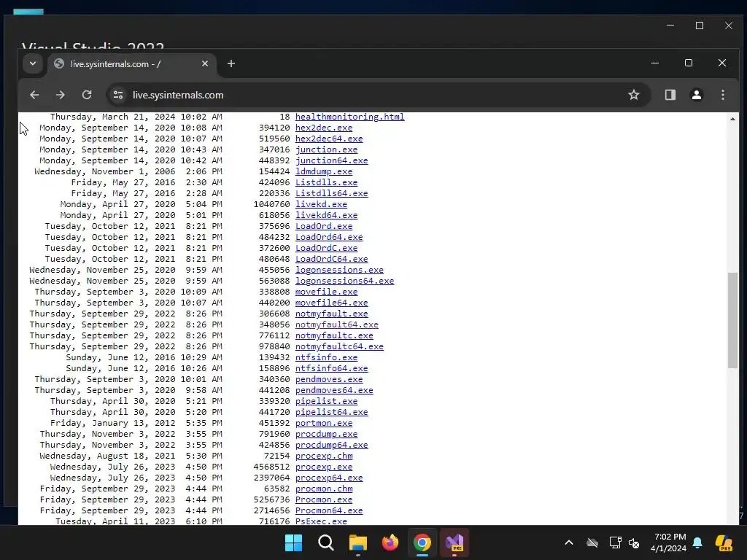
Task: Download procdump.exe
Action: (326, 435)
